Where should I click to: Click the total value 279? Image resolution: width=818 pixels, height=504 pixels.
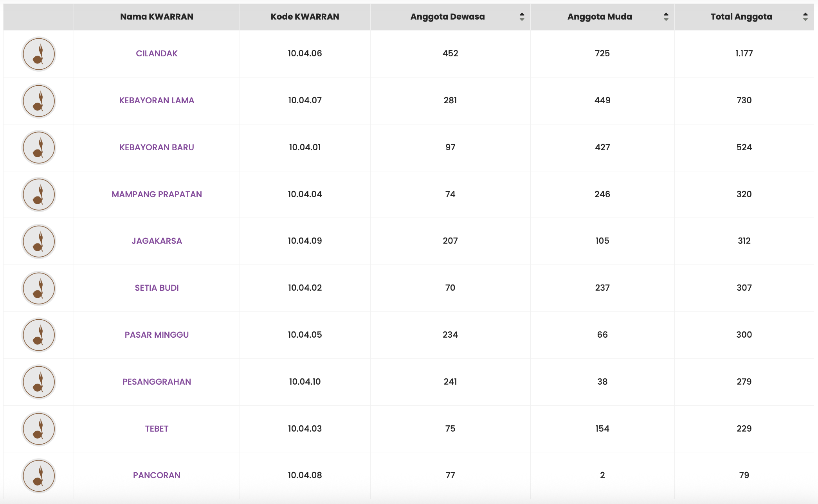(744, 382)
